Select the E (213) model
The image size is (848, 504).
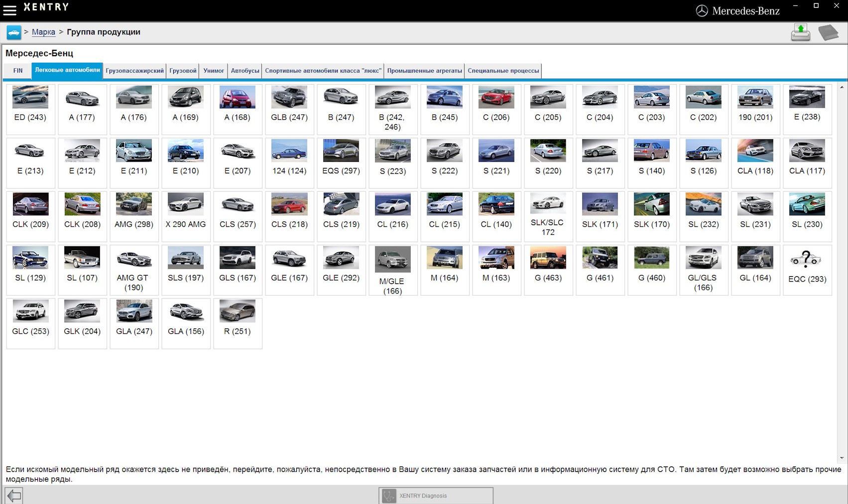click(30, 163)
